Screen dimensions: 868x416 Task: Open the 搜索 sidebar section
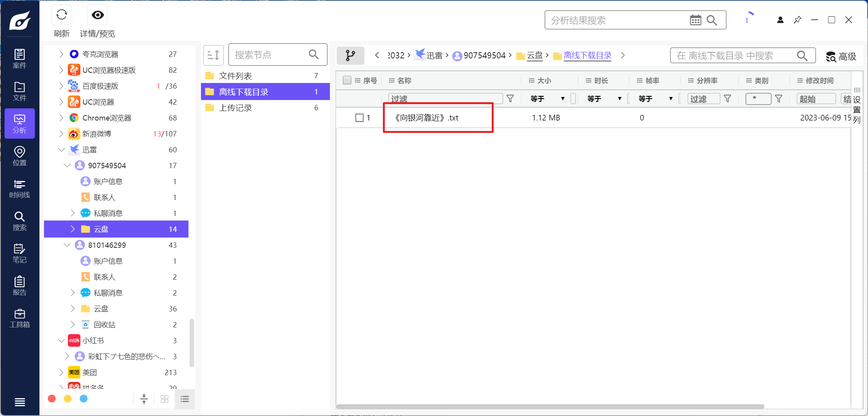tap(19, 221)
